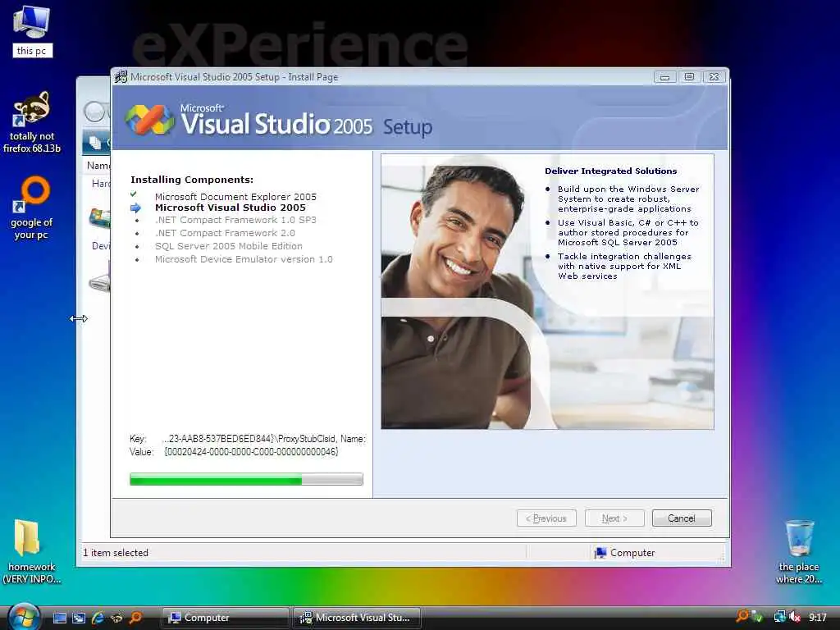Image resolution: width=840 pixels, height=630 pixels.
Task: Click the orange magnifier tray icon
Action: [x=742, y=616]
